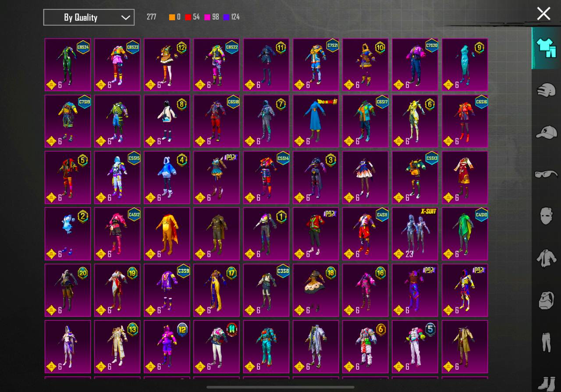Select the grey hooded outfit badged 7

click(266, 121)
